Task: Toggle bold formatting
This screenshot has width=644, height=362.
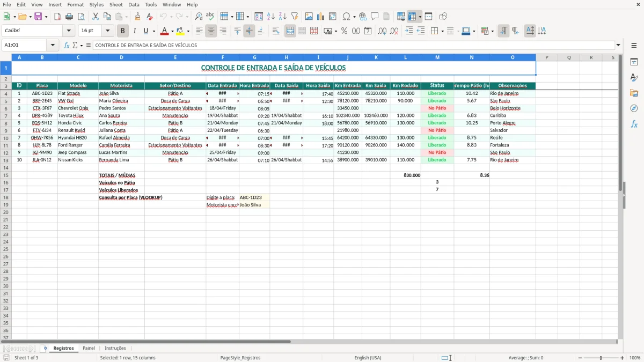Action: pos(122,31)
